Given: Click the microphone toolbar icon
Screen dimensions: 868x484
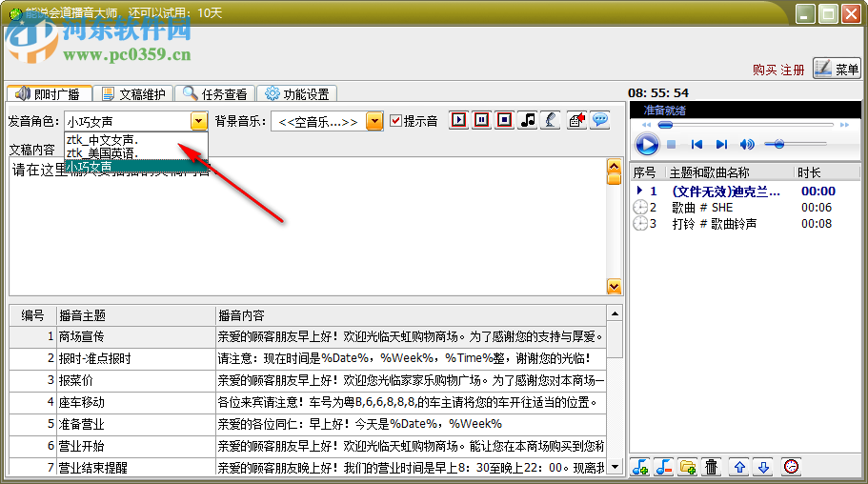Looking at the screenshot, I should pos(551,120).
